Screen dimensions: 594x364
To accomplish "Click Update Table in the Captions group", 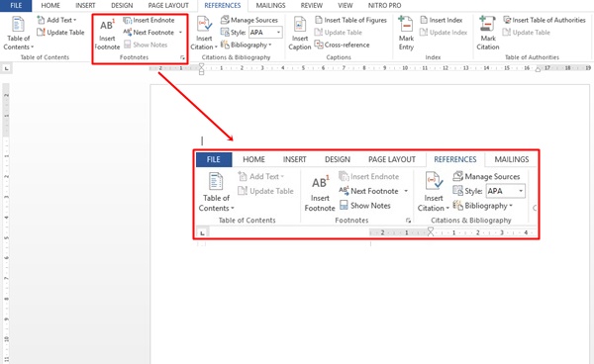I will pyautogui.click(x=339, y=33).
